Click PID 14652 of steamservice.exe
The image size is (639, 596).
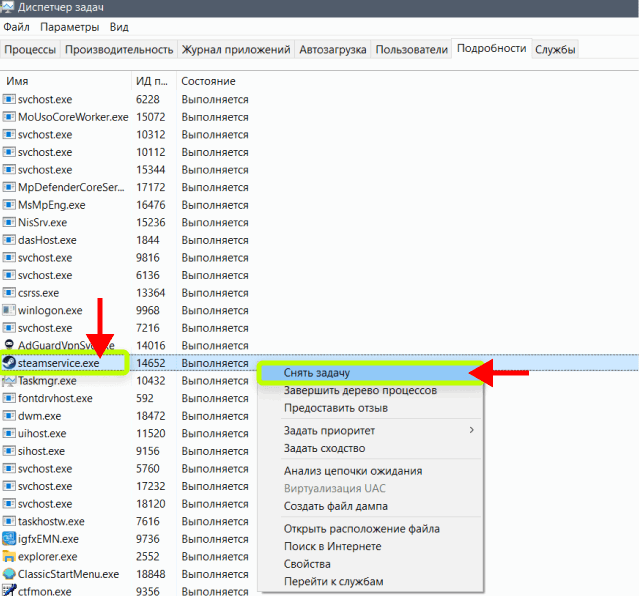(151, 363)
